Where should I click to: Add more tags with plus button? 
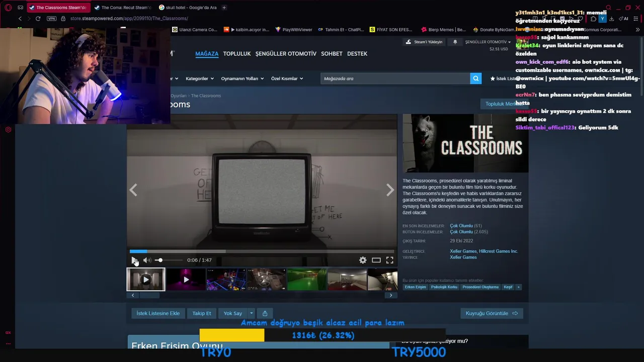click(518, 287)
